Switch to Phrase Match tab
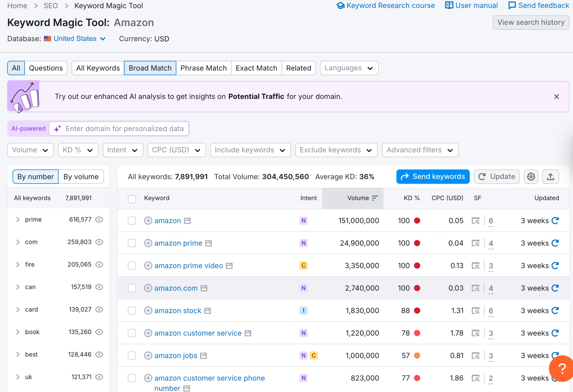 pos(204,68)
